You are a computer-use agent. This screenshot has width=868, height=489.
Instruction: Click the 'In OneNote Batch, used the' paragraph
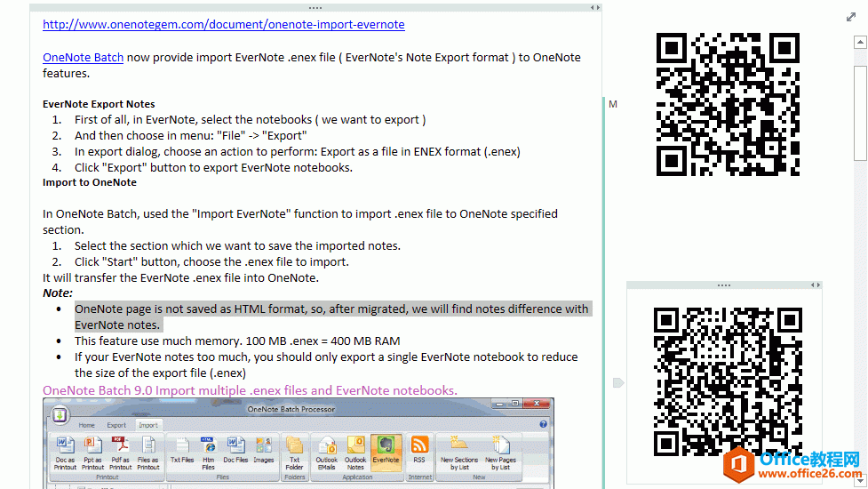[x=300, y=221]
